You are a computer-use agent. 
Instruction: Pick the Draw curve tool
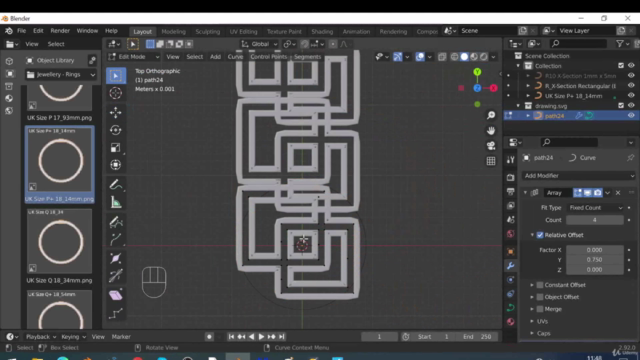tap(116, 222)
